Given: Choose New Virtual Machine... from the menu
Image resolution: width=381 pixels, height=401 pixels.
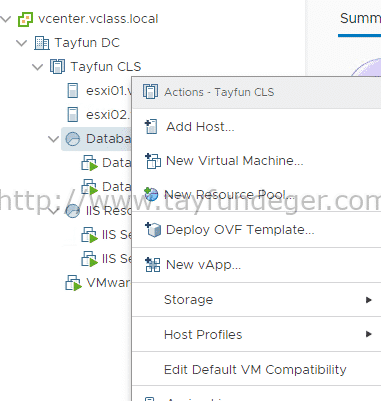Looking at the screenshot, I should (x=235, y=161).
